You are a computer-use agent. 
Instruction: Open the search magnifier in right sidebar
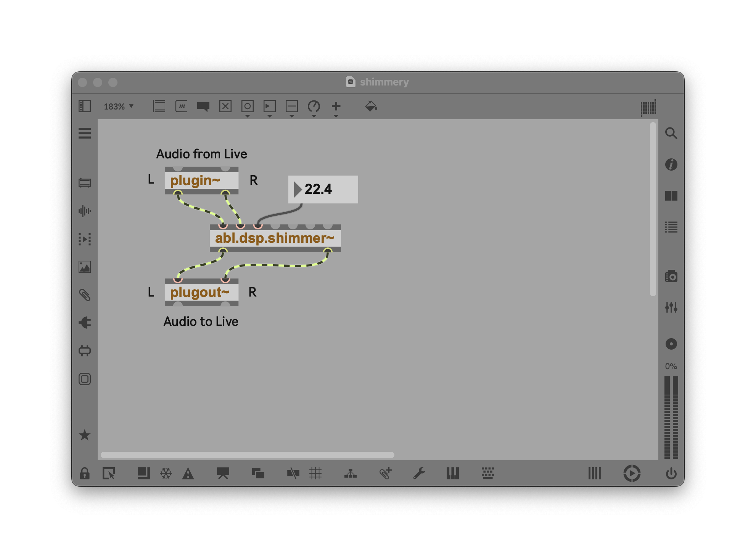[x=671, y=133]
